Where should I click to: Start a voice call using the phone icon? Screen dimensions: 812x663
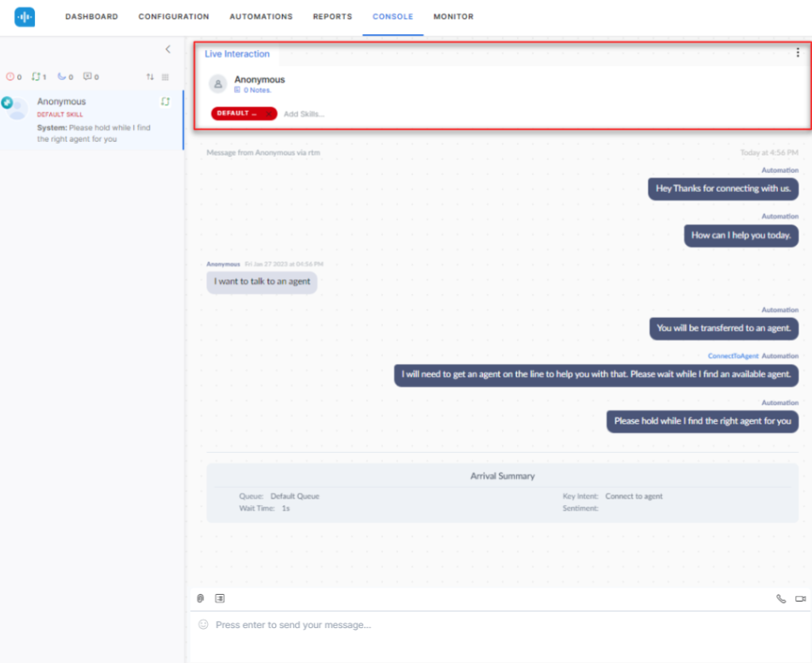pos(781,598)
